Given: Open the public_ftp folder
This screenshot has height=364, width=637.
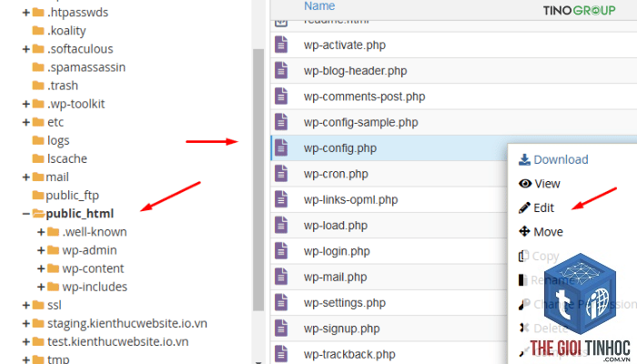Looking at the screenshot, I should 72,196.
